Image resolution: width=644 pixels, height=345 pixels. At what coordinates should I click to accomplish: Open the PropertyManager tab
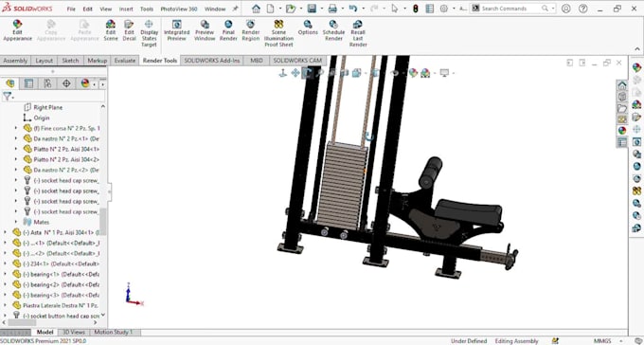click(x=28, y=83)
